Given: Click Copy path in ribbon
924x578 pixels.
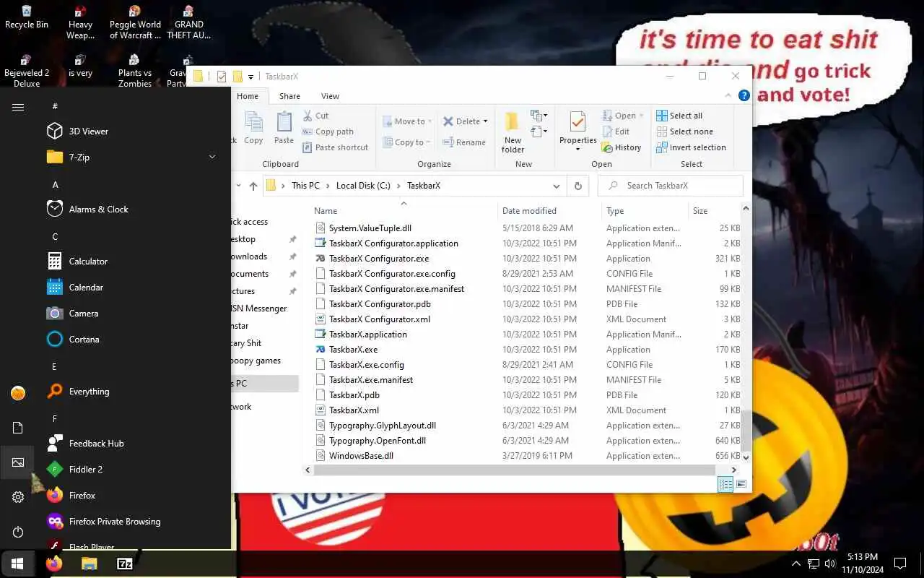Looking at the screenshot, I should pos(327,131).
